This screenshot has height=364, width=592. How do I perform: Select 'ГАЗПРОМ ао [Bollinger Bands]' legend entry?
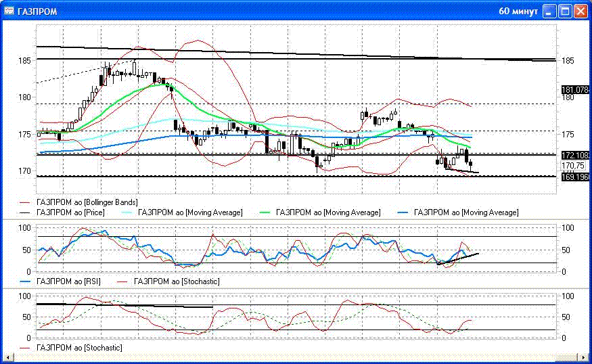click(x=87, y=202)
